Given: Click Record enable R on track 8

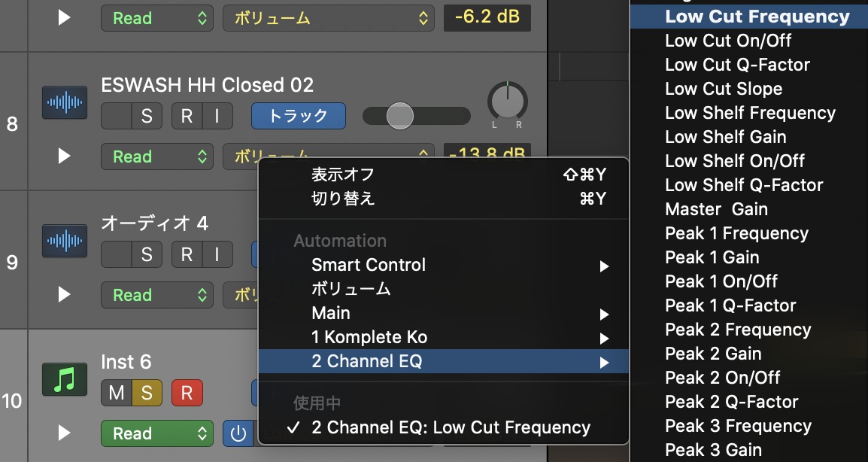Looking at the screenshot, I should [187, 116].
